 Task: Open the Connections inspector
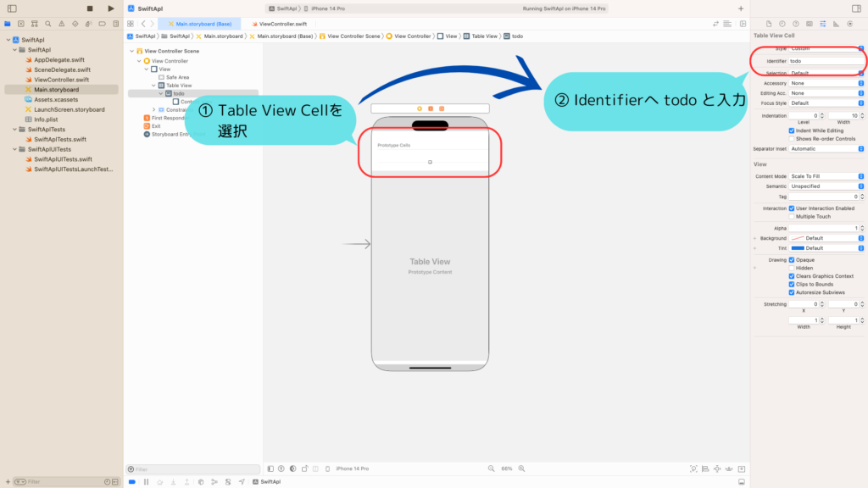pyautogui.click(x=849, y=24)
